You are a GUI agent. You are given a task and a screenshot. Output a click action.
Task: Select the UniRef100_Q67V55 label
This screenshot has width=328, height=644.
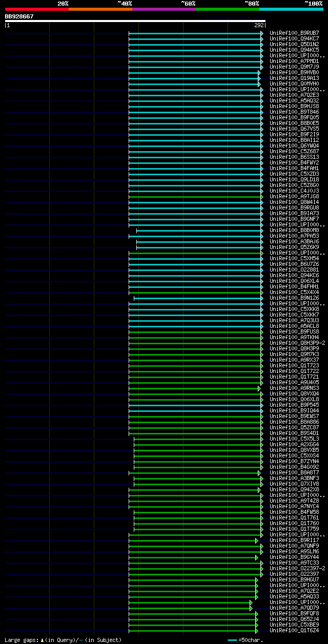(x=294, y=129)
